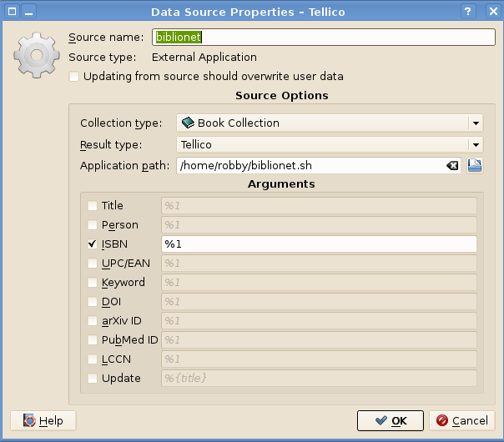This screenshot has height=442, width=504.
Task: Click the clear text icon in Application path
Action: (452, 166)
